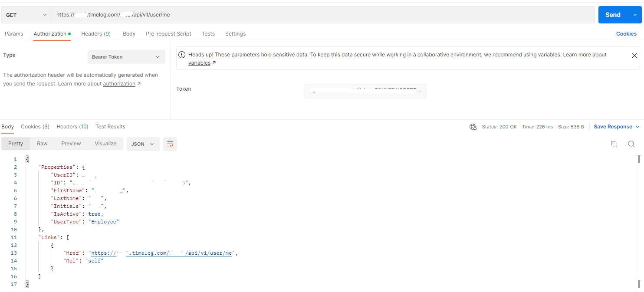Open the JSON format dropdown

coord(143,144)
